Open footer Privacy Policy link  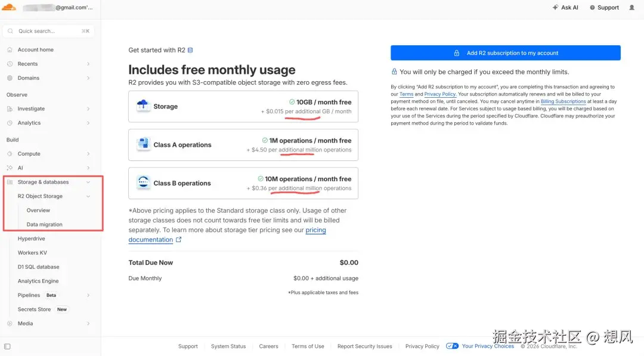tap(422, 346)
